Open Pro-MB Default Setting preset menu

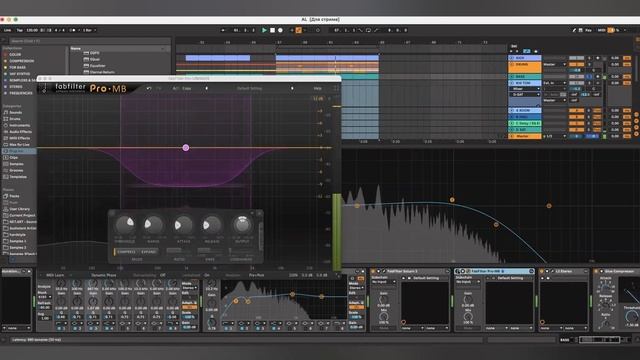pos(250,89)
